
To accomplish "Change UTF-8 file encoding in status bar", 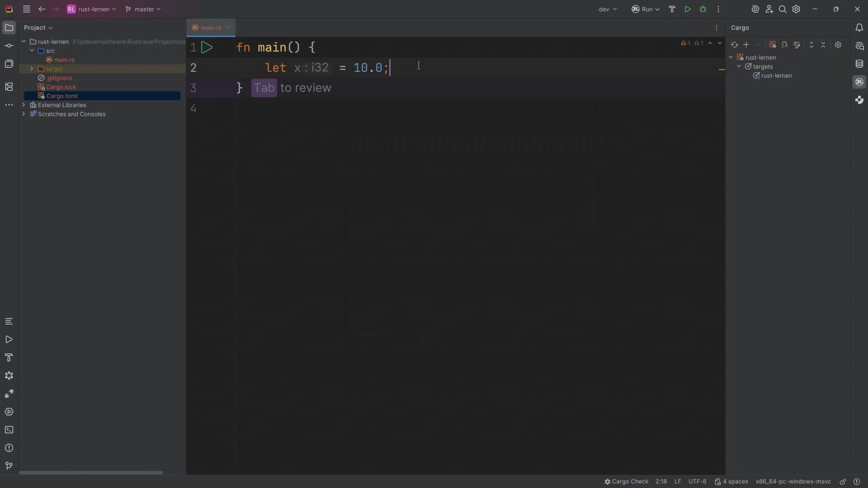I will (x=697, y=482).
